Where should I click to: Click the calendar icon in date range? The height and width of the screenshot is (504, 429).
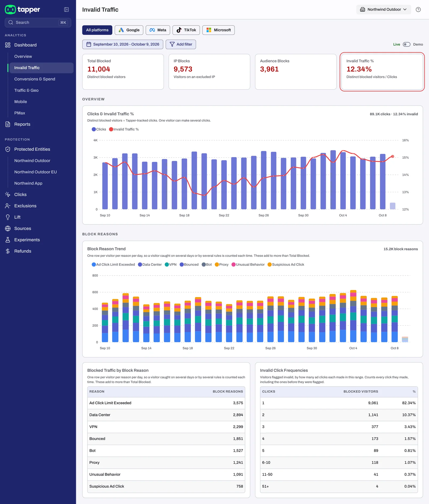coord(89,45)
